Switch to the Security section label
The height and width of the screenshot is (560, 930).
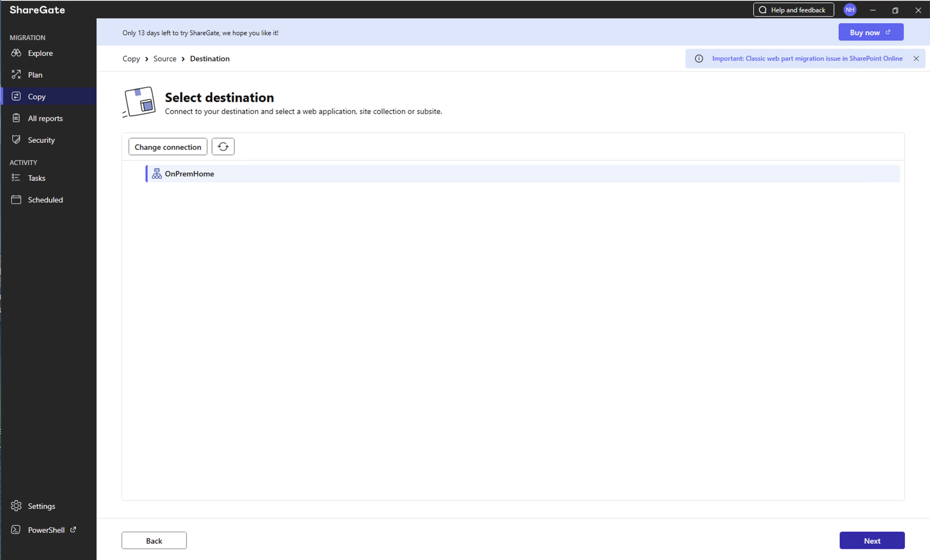[x=41, y=140]
